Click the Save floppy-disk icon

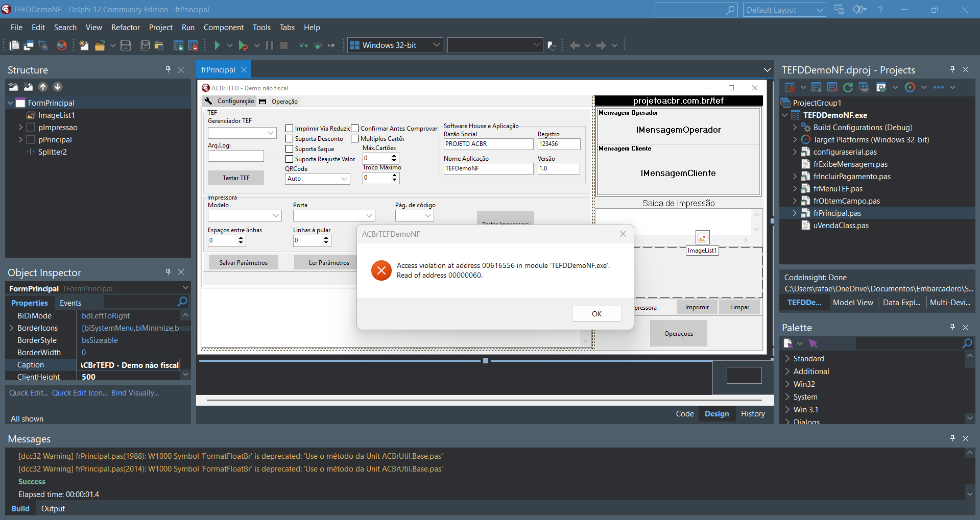pyautogui.click(x=126, y=45)
